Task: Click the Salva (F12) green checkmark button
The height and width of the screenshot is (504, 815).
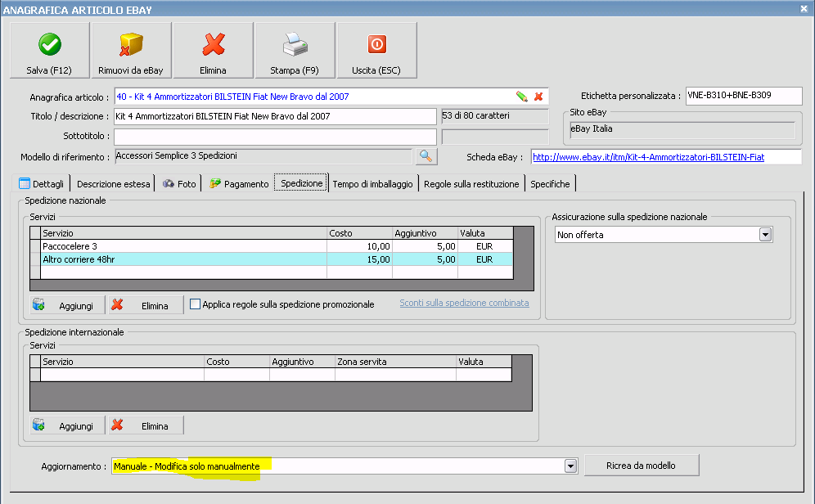Action: (x=49, y=50)
